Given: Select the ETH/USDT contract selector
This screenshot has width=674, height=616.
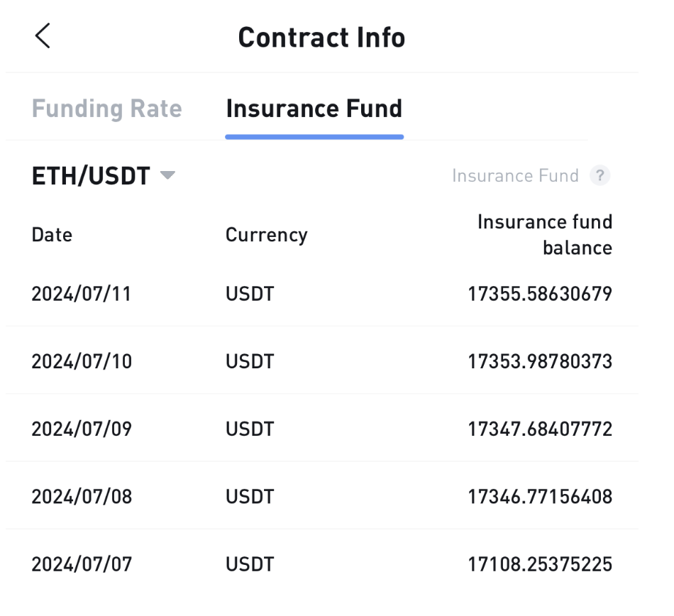Looking at the screenshot, I should point(104,176).
